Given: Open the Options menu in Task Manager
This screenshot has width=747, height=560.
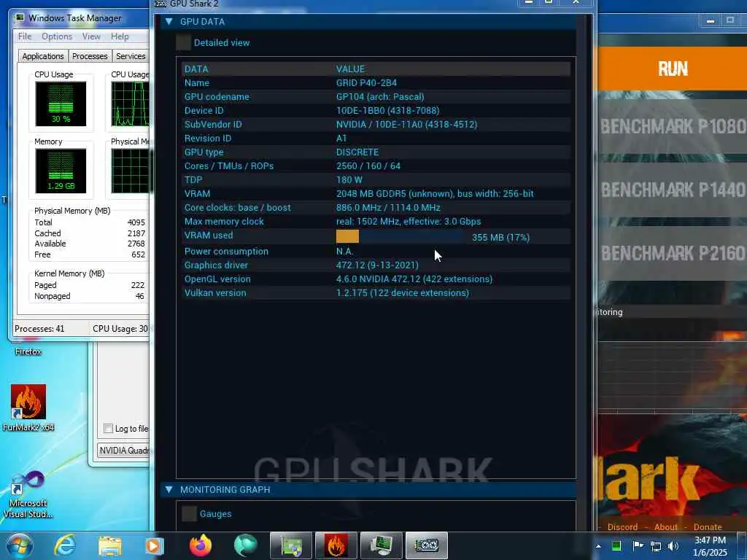Looking at the screenshot, I should (57, 36).
